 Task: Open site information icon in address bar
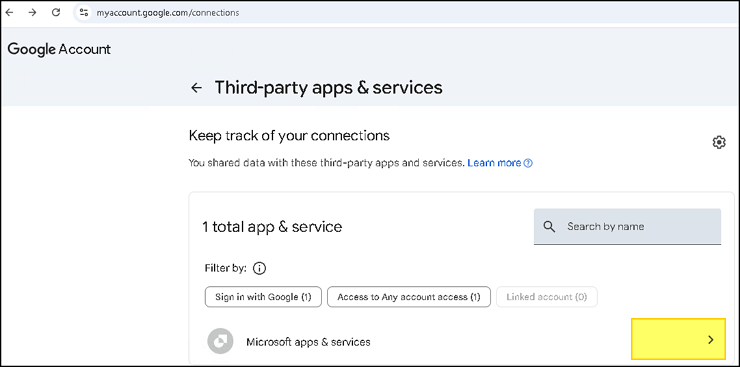[84, 13]
